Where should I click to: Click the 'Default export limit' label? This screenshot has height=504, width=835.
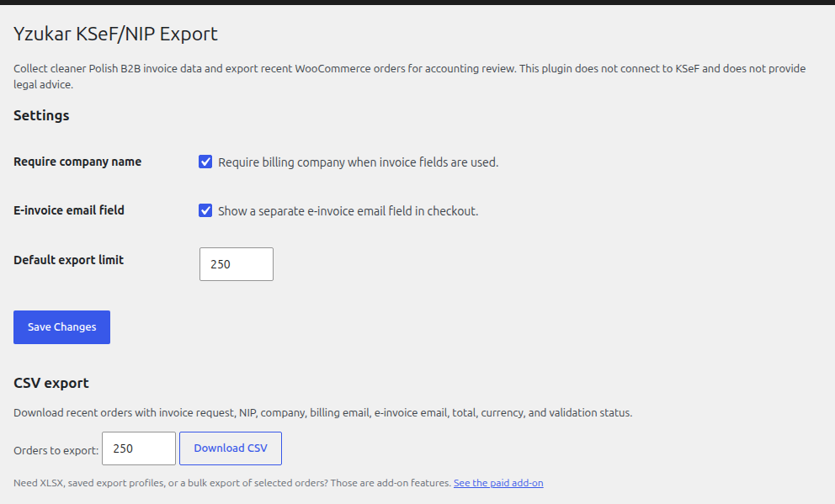pos(69,260)
